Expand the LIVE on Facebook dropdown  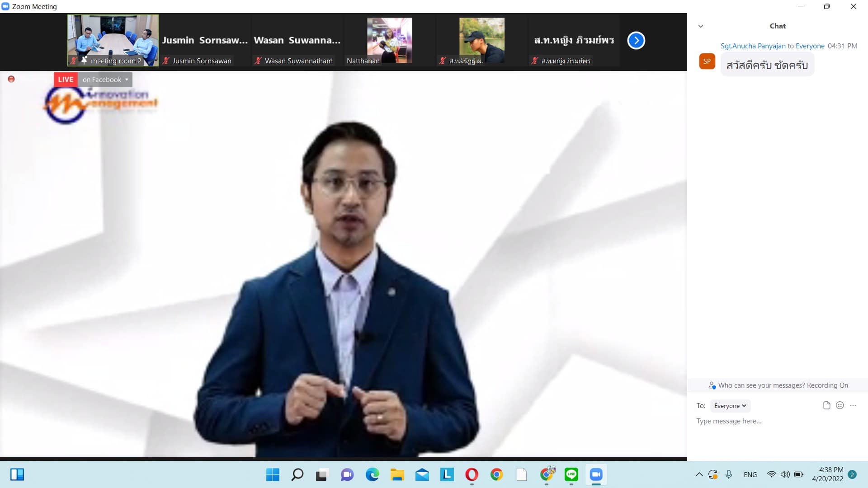[127, 80]
